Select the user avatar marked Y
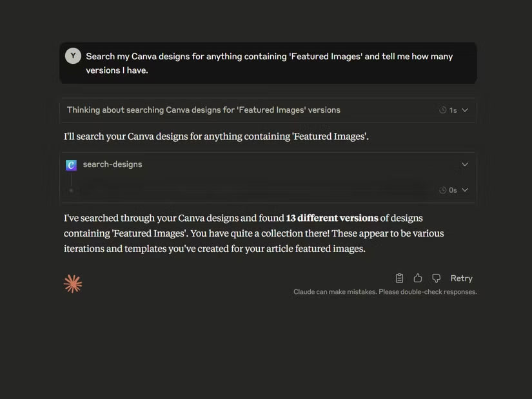532x399 pixels. click(x=73, y=55)
